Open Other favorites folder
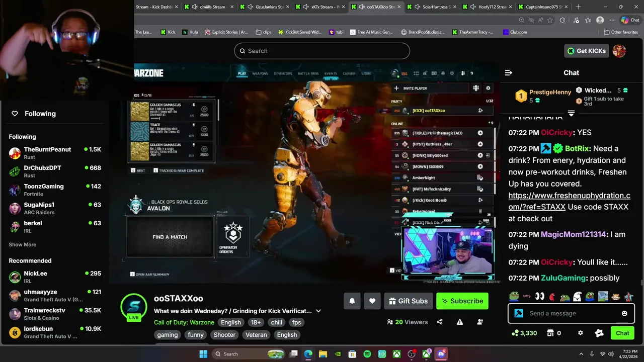This screenshot has height=362, width=644. tap(621, 32)
